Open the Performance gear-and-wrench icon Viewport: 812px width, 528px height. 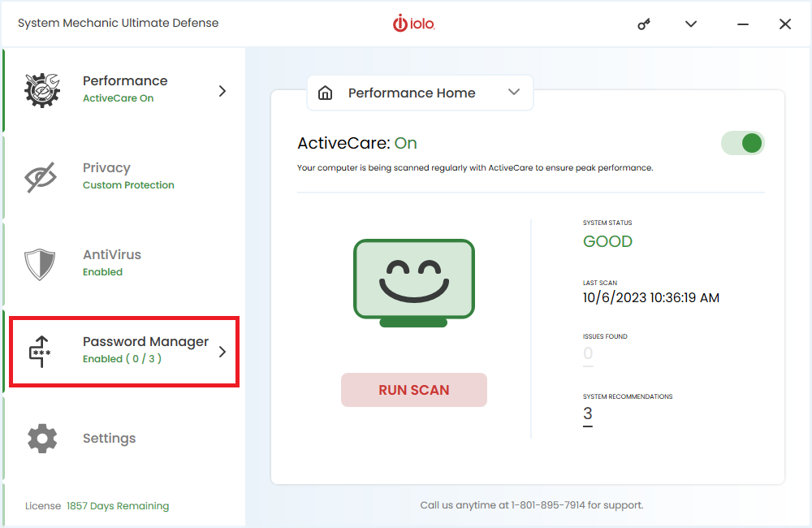[42, 90]
